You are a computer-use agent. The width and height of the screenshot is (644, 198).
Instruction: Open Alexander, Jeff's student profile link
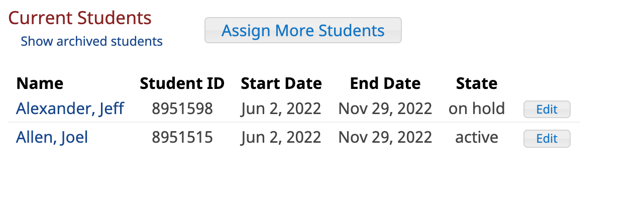70,109
